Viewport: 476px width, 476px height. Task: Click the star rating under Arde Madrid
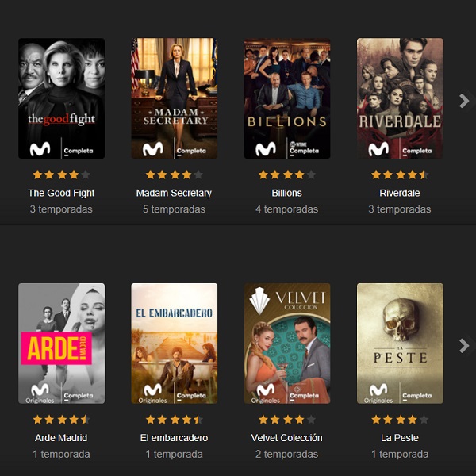click(x=61, y=420)
